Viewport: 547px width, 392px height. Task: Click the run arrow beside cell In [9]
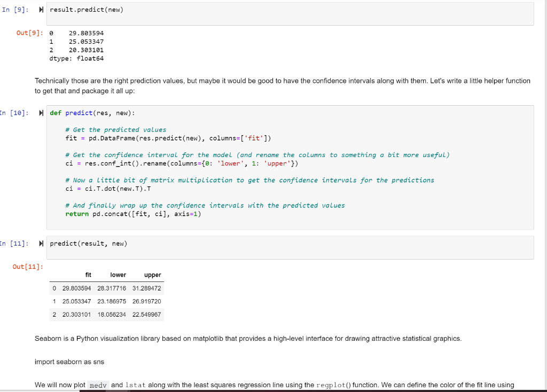pyautogui.click(x=41, y=9)
